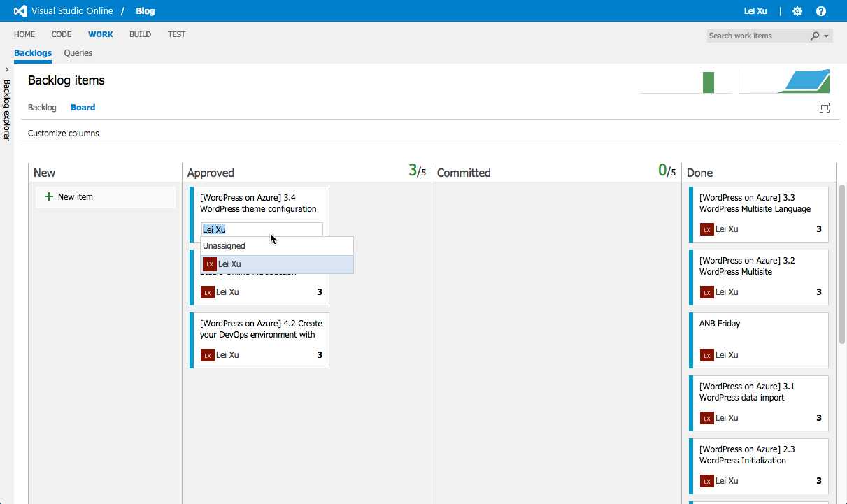Open the Lei Xu user menu
The width and height of the screenshot is (847, 504).
755,11
